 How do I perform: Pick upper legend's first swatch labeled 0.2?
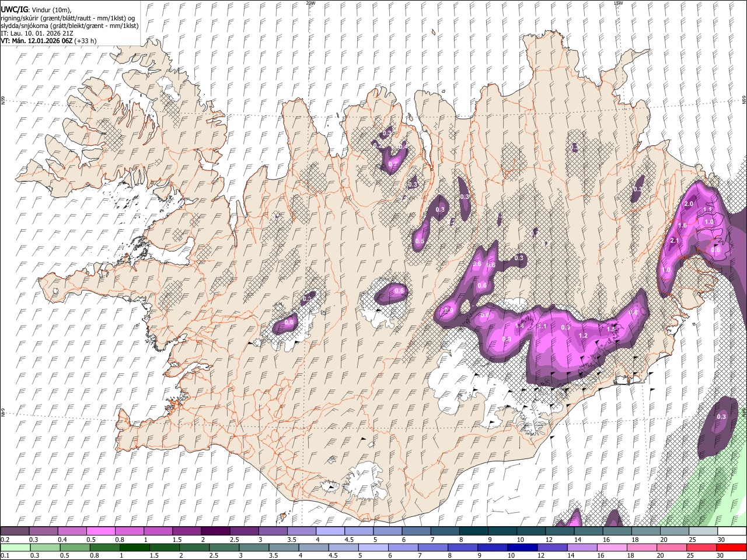[15, 531]
